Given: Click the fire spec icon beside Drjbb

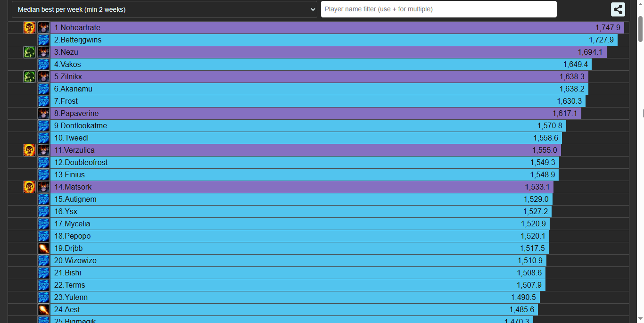Looking at the screenshot, I should (43, 248).
